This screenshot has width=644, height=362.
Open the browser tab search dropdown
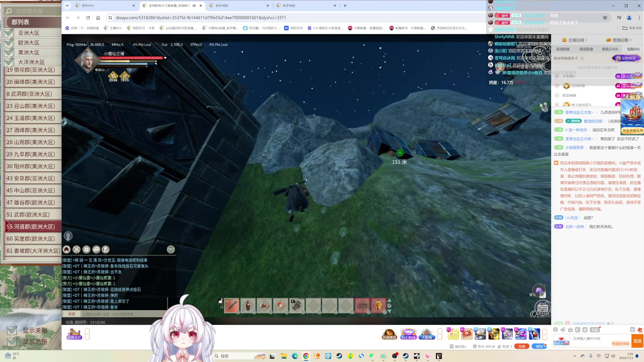coord(67,5)
